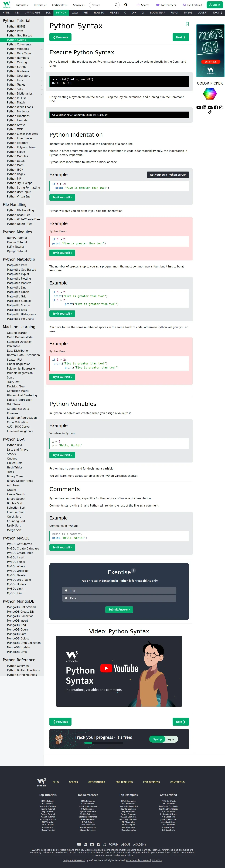Open Python Lambda in sidebar

[x=17, y=120]
